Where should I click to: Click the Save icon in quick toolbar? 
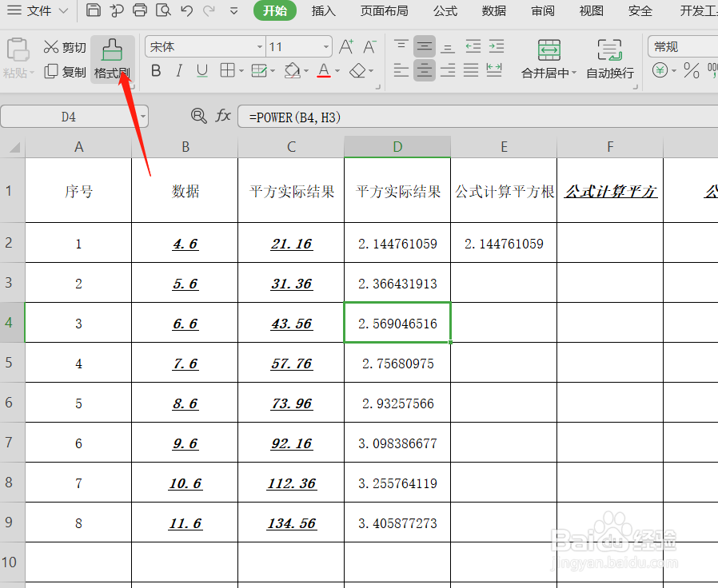click(94, 10)
